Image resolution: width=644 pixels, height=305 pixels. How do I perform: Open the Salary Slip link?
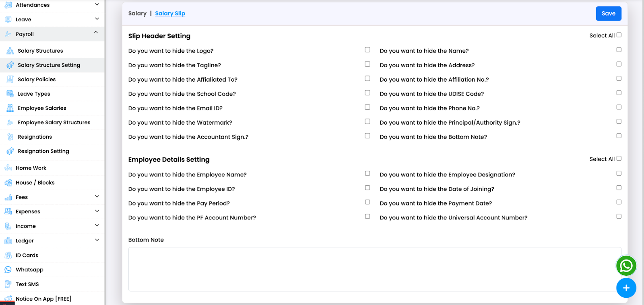(x=170, y=13)
